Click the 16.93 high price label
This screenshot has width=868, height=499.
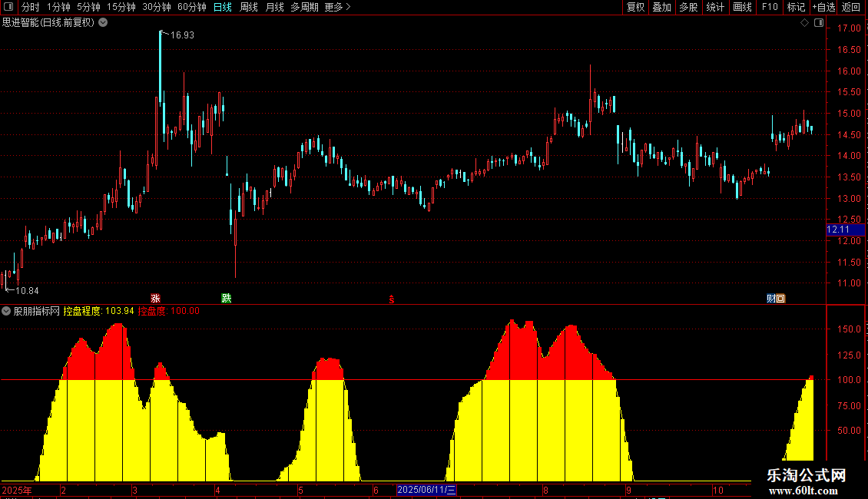point(182,35)
